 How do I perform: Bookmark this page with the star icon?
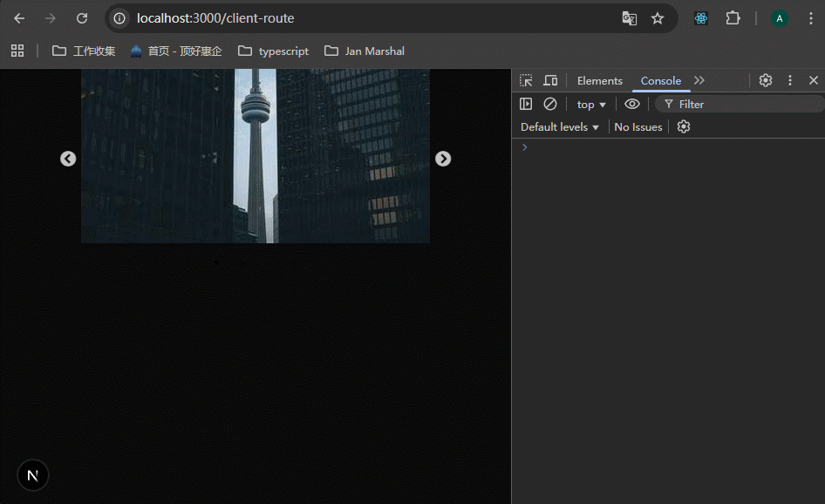(658, 18)
